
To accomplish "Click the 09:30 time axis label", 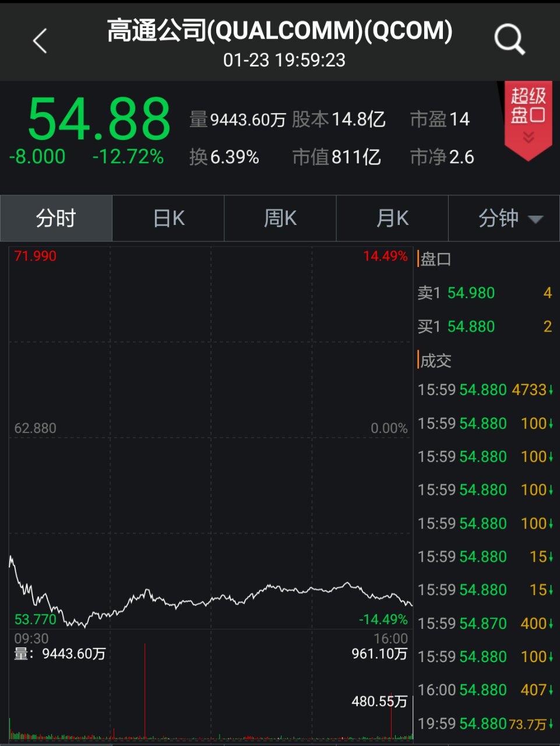I will point(31,638).
